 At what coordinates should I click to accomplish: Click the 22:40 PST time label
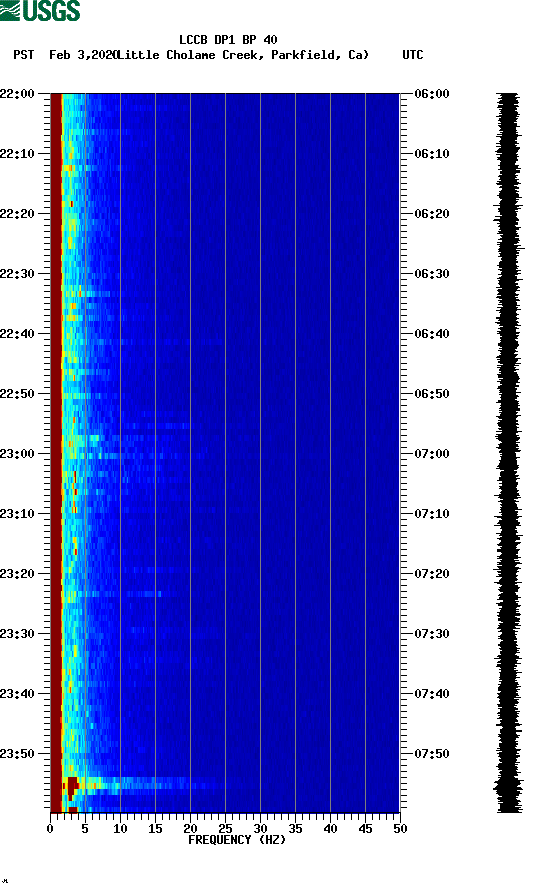17,334
